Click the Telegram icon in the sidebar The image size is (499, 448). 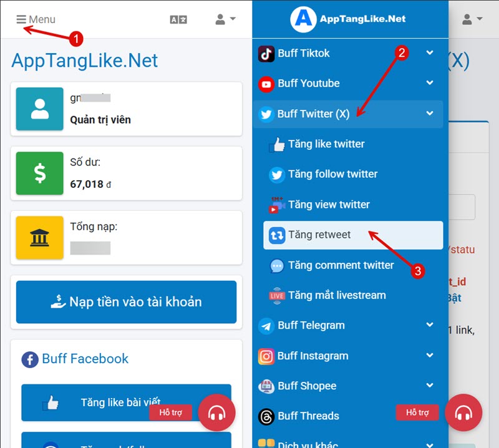point(266,326)
